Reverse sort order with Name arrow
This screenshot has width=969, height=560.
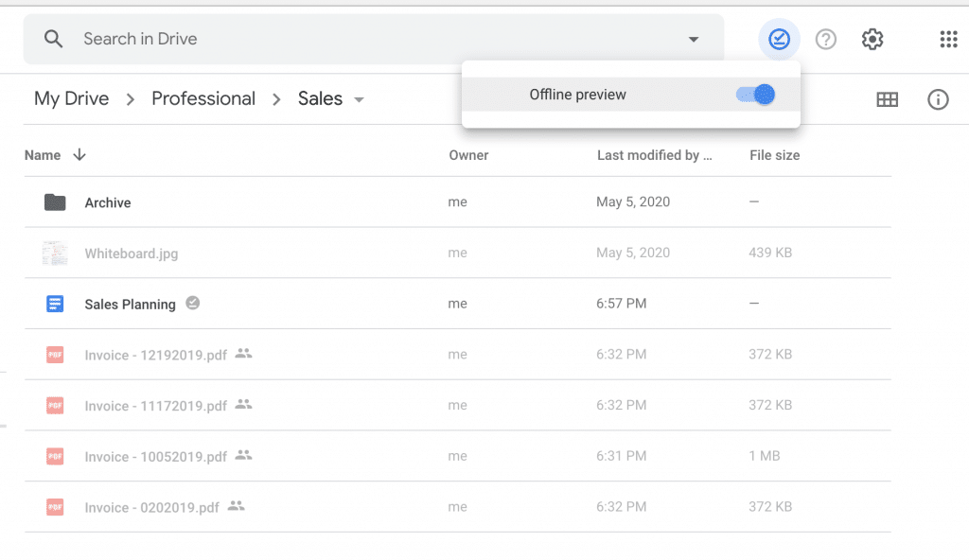pyautogui.click(x=79, y=155)
